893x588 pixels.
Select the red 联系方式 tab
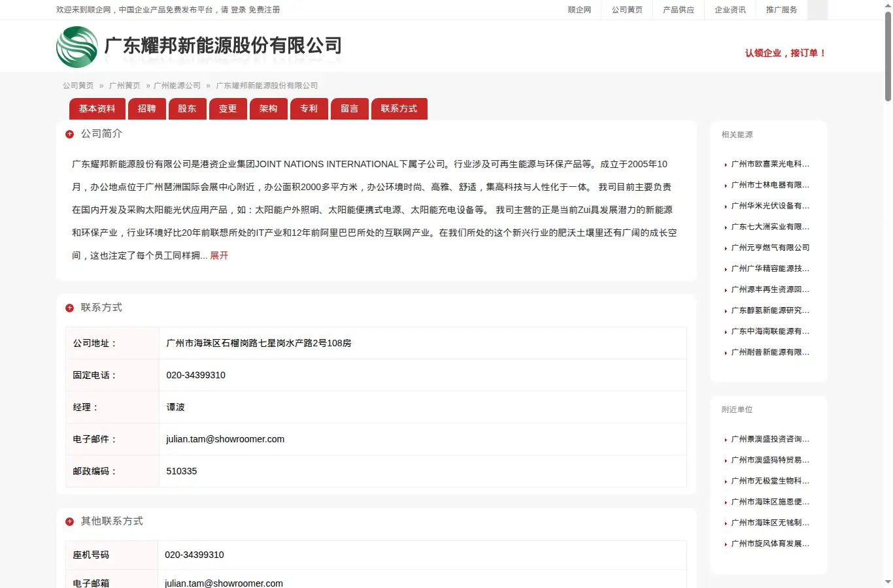(399, 108)
